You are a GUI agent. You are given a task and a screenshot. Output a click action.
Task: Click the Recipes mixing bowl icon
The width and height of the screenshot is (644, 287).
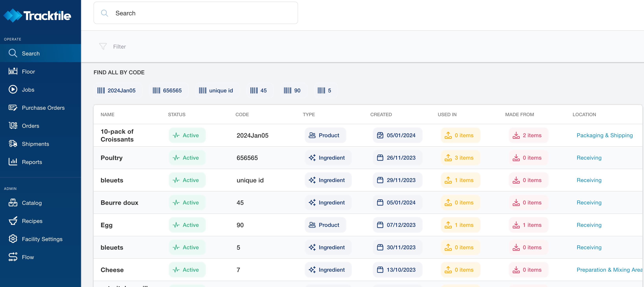click(x=13, y=221)
